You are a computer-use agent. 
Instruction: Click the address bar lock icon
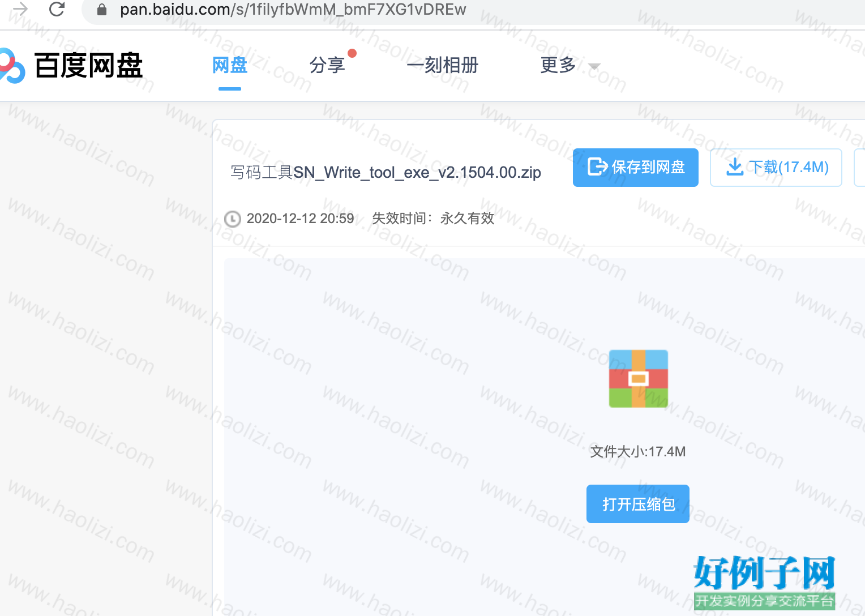102,10
